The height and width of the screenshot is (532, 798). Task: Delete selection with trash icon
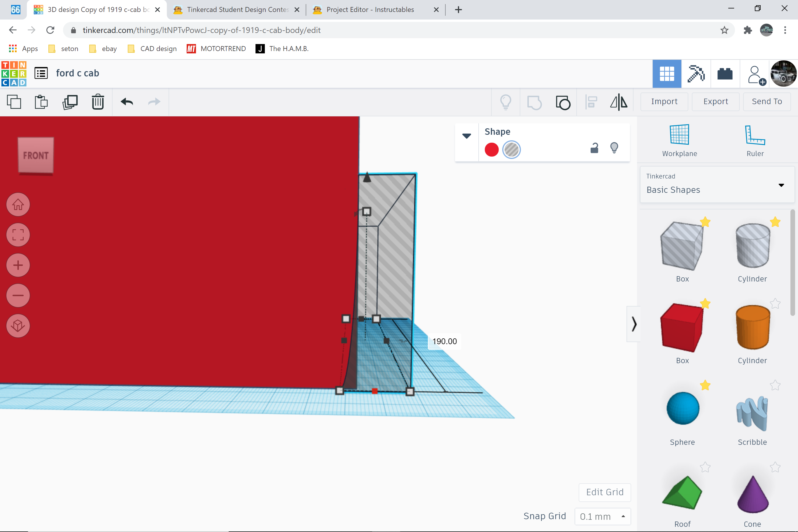coord(98,102)
